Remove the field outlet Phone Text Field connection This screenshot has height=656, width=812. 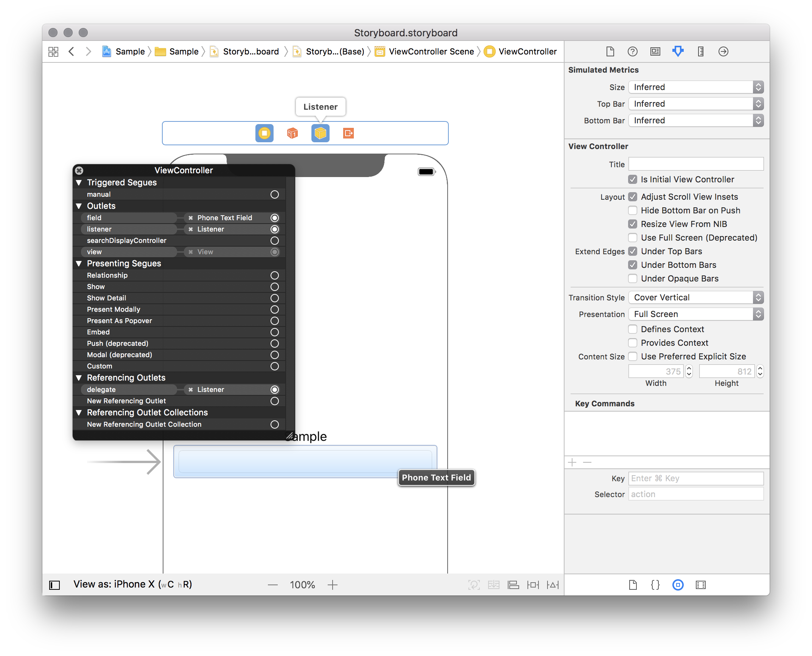coord(191,218)
